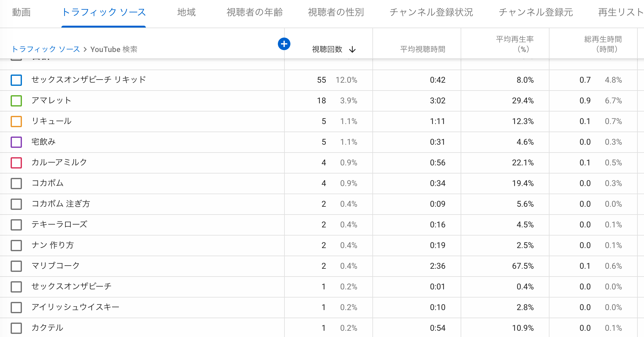
Task: Sort by the 平均再生率 (%) column header
Action: [x=514, y=44]
